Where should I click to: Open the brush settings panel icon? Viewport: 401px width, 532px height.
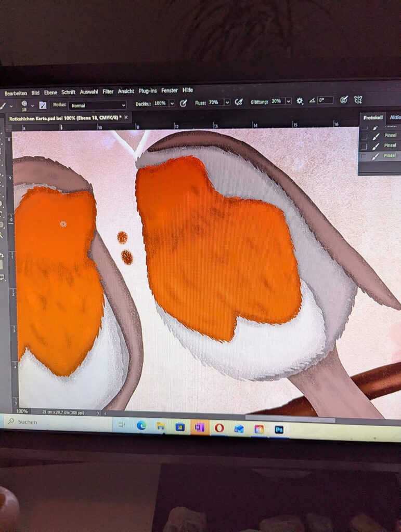[43, 105]
